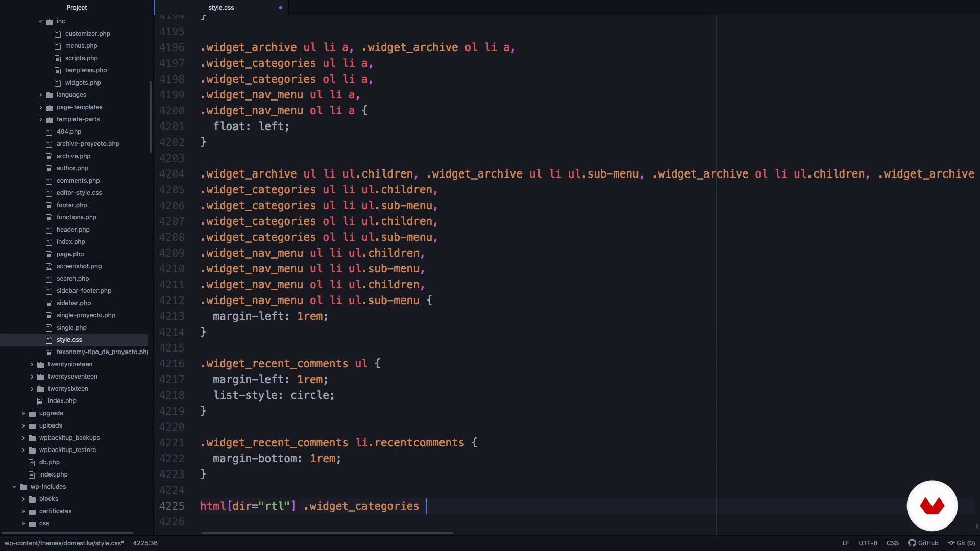This screenshot has height=551, width=980.
Task: Click the red Domestika logo badge
Action: click(x=932, y=506)
